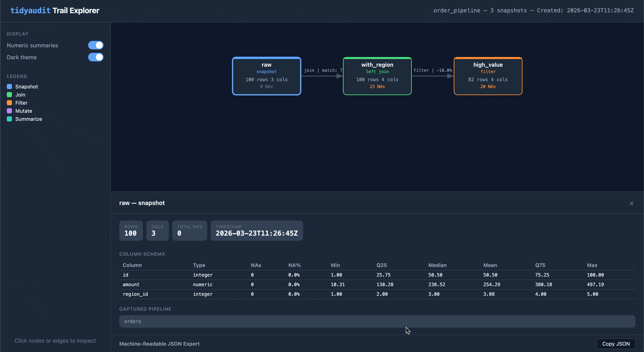
Task: Click the Mutate legend icon
Action: pyautogui.click(x=10, y=111)
